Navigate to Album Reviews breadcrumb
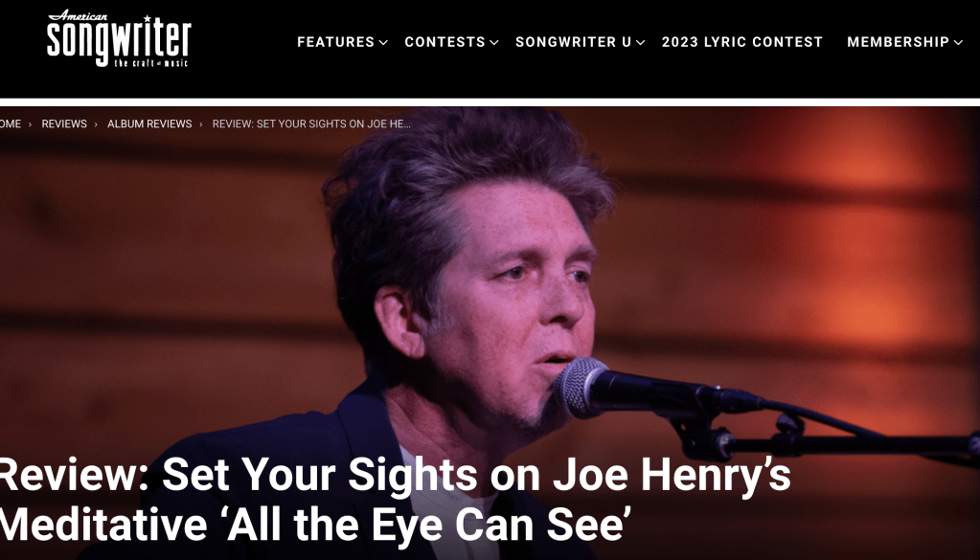 pos(149,123)
